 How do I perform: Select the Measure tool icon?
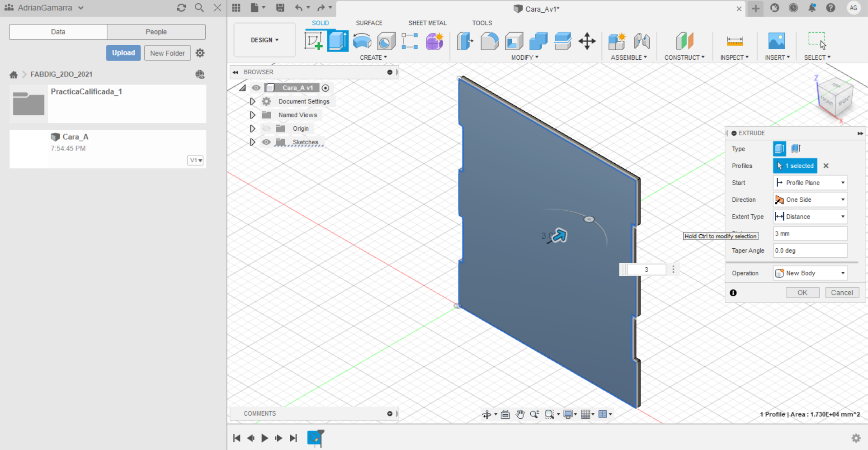pyautogui.click(x=735, y=41)
